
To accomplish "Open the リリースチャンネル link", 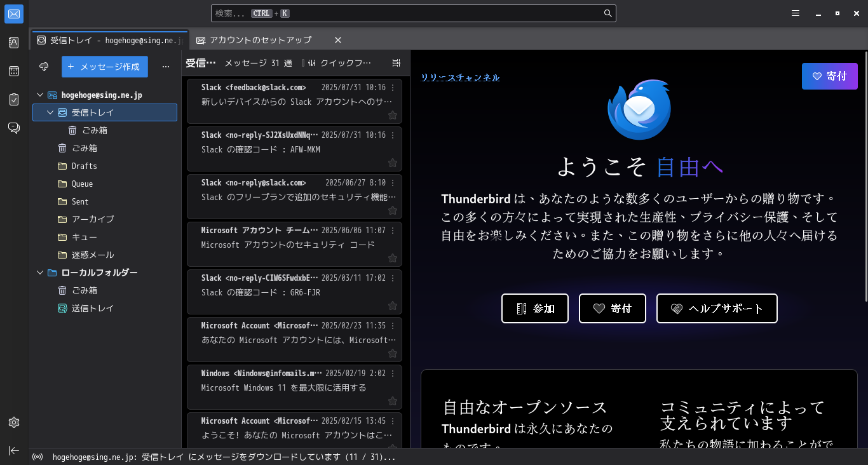I will pyautogui.click(x=460, y=77).
